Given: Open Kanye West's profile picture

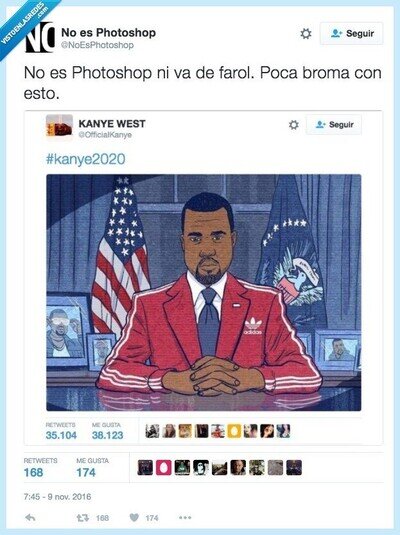Looking at the screenshot, I should tap(59, 126).
